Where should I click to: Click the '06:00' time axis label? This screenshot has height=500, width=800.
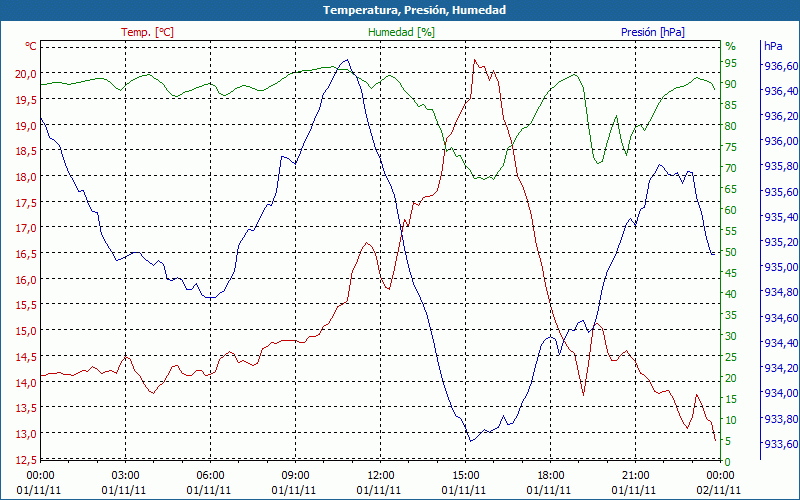[210, 476]
